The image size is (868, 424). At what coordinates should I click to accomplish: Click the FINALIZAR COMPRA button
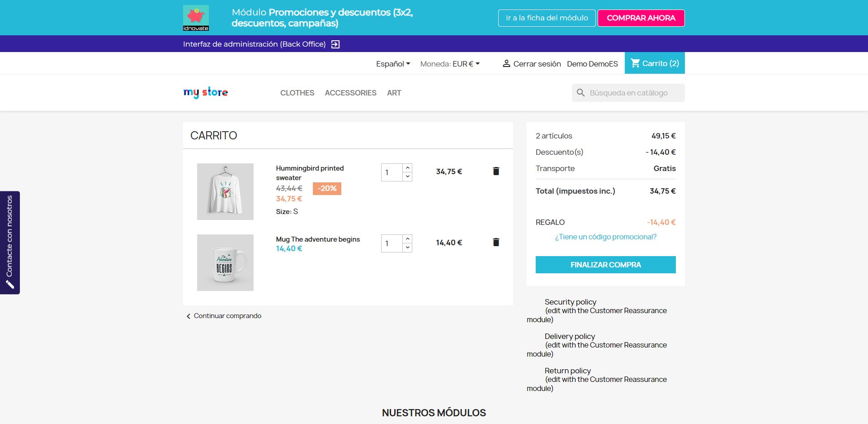coord(606,265)
